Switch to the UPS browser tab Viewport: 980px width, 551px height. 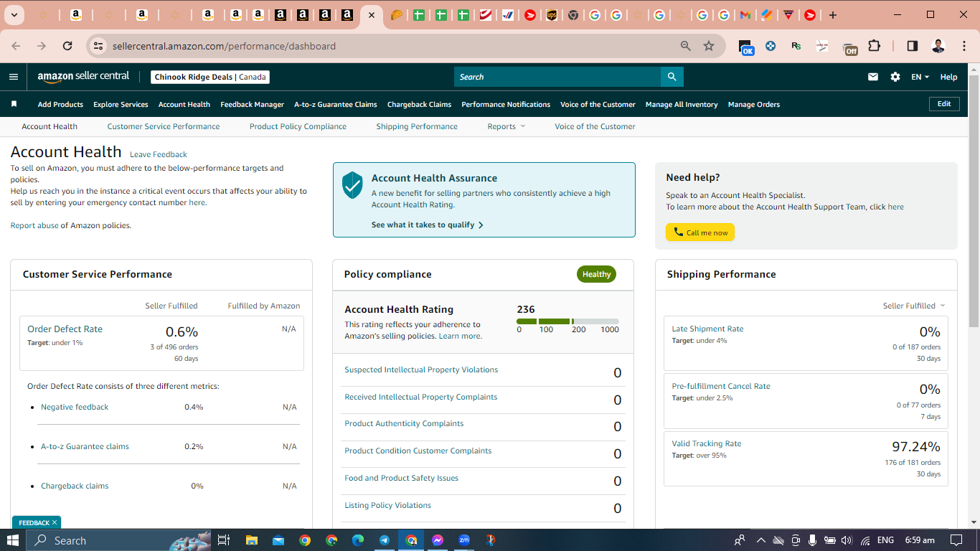(x=551, y=15)
